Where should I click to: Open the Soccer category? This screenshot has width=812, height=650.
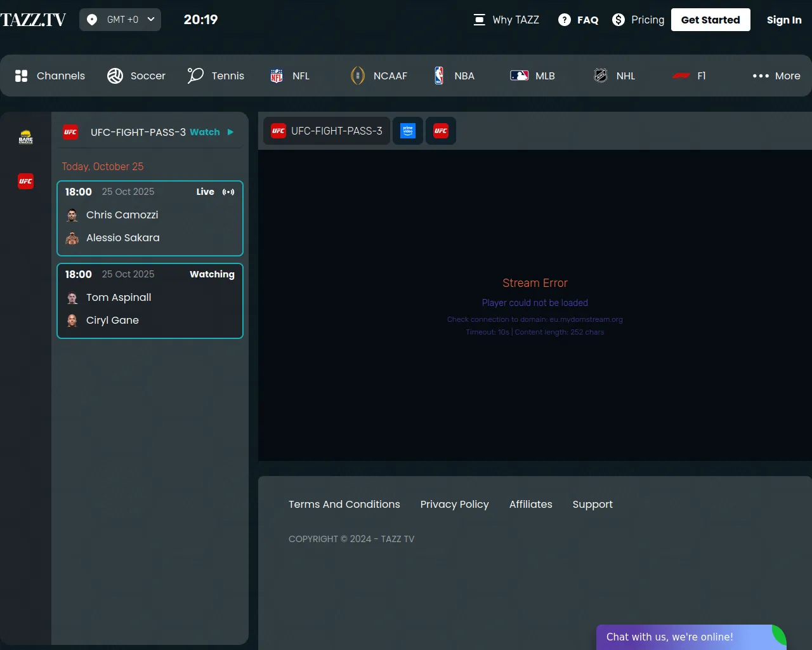pyautogui.click(x=136, y=76)
